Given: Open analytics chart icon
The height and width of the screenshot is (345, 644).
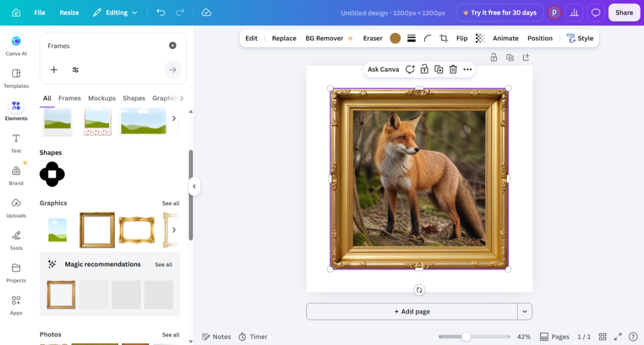Looking at the screenshot, I should tap(574, 12).
